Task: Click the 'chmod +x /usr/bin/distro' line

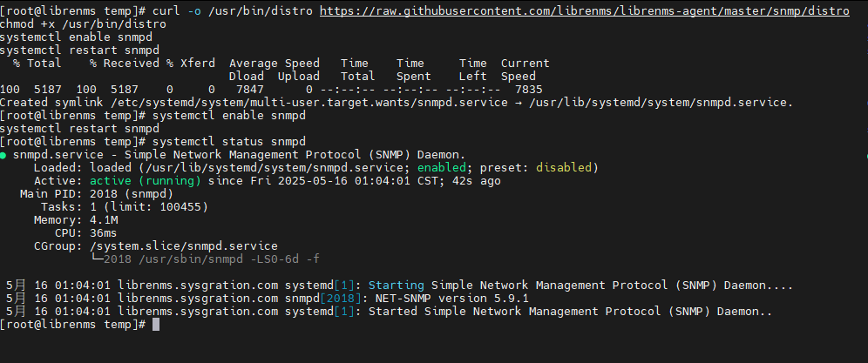Action: pos(83,24)
